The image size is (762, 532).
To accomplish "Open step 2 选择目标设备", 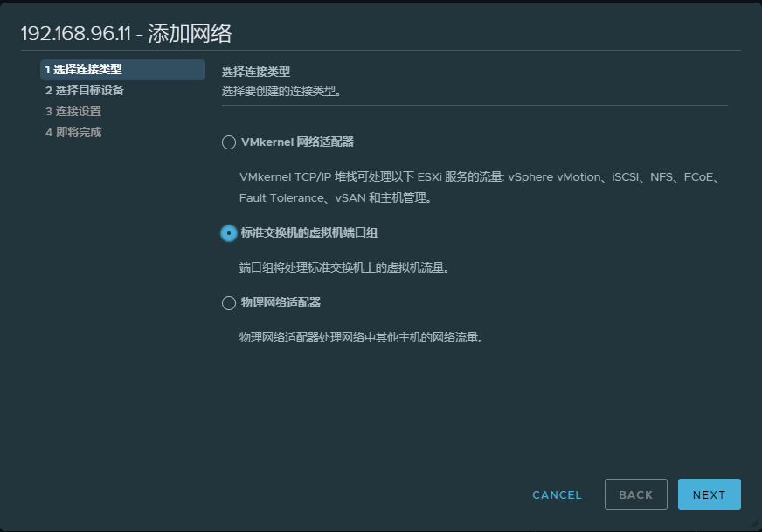I will pyautogui.click(x=85, y=90).
